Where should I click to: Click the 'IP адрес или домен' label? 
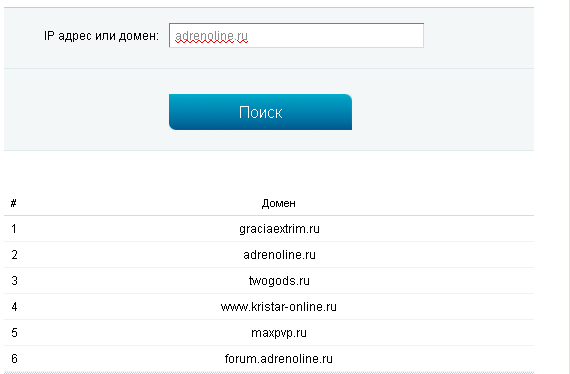pos(101,36)
